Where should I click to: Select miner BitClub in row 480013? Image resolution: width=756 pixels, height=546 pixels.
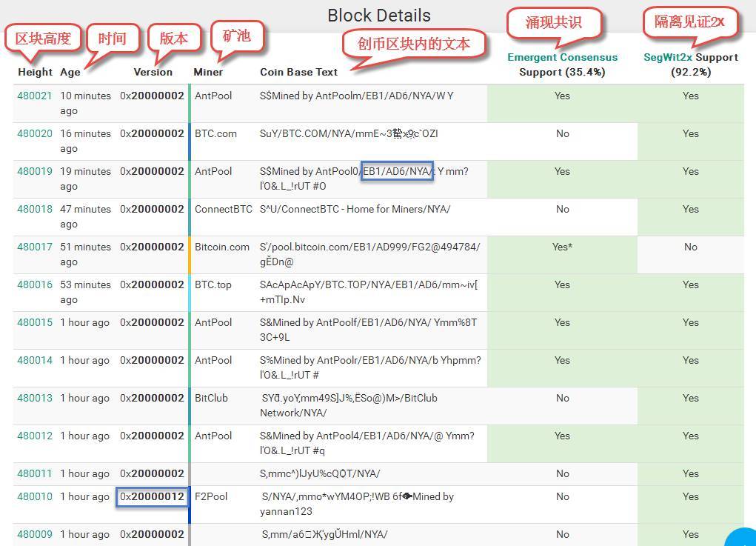coord(211,398)
